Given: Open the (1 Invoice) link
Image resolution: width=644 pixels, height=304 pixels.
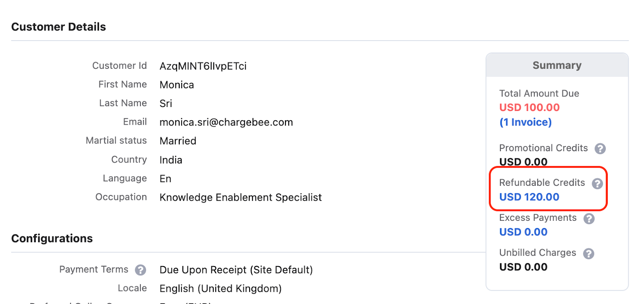Looking at the screenshot, I should click(525, 122).
